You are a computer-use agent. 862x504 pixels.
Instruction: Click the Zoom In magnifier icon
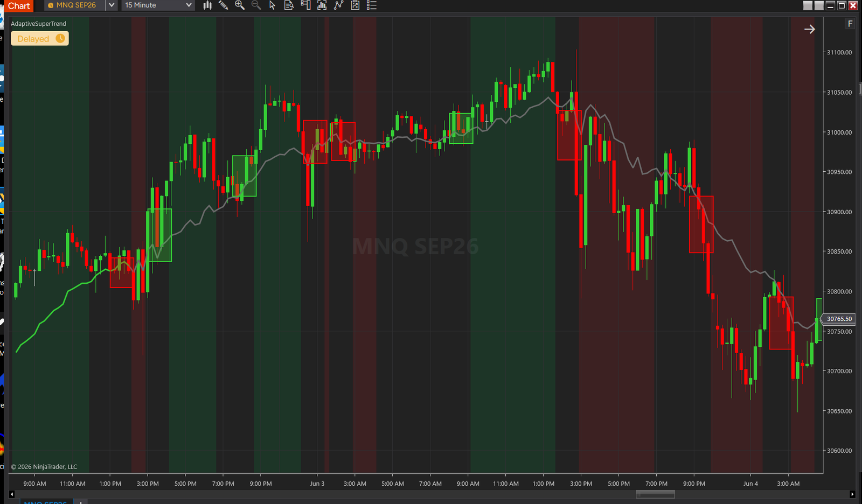click(240, 5)
